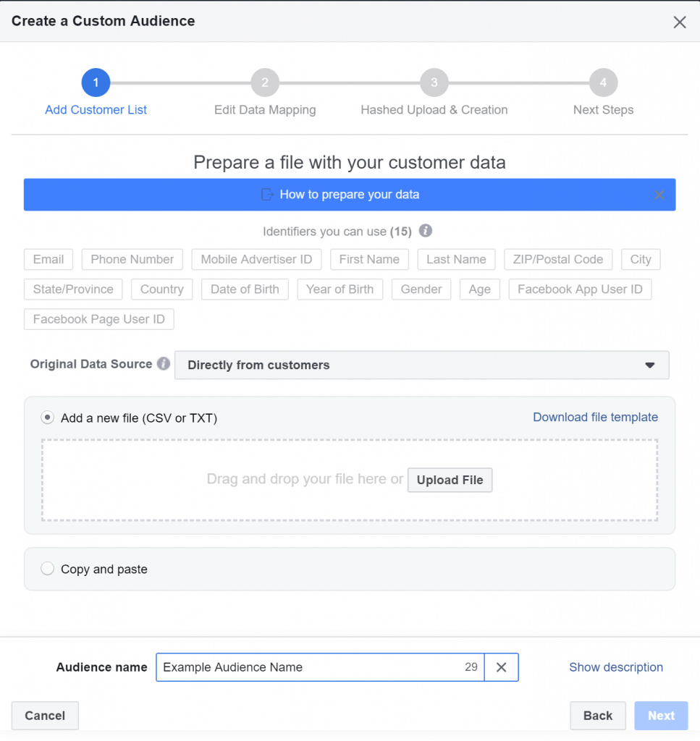
Task: Open the Download file template link
Action: point(595,417)
